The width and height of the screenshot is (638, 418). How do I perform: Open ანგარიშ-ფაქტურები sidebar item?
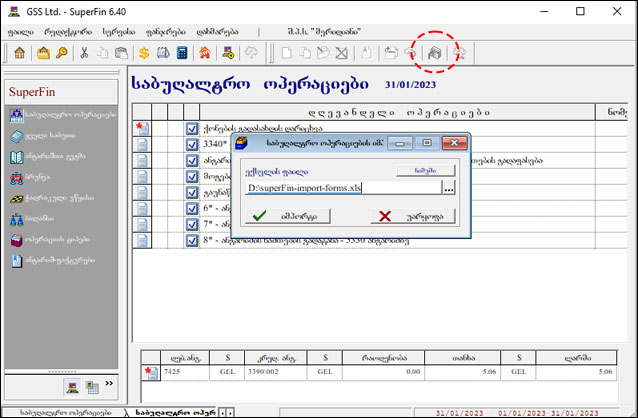point(52,260)
